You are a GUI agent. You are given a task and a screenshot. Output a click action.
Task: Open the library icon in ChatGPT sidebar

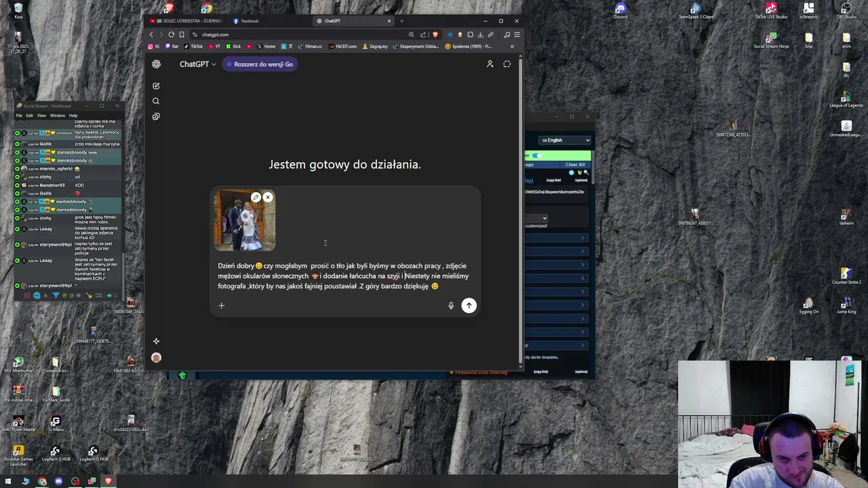point(156,117)
